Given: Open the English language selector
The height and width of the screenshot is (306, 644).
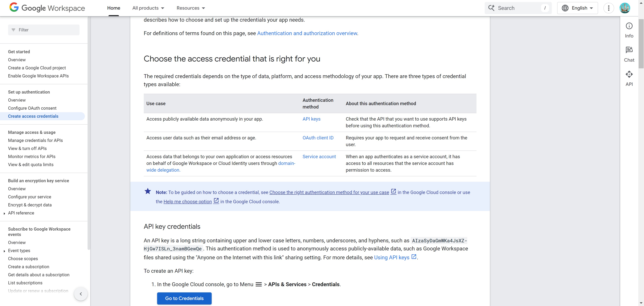Looking at the screenshot, I should (577, 8).
